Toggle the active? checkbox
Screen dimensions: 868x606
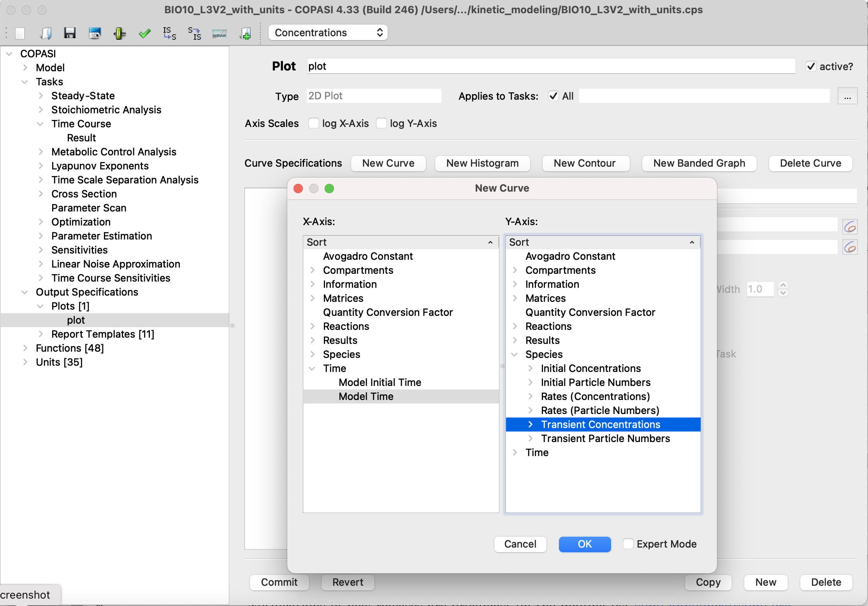[811, 66]
